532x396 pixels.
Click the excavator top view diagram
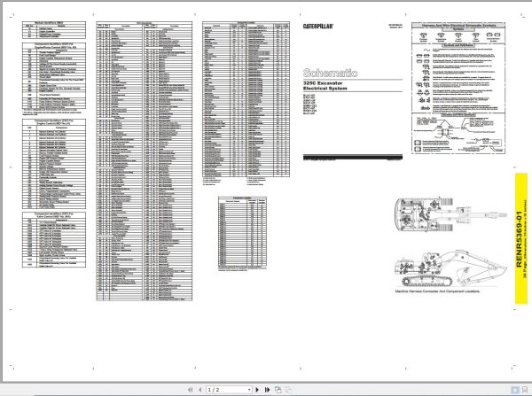coord(450,214)
